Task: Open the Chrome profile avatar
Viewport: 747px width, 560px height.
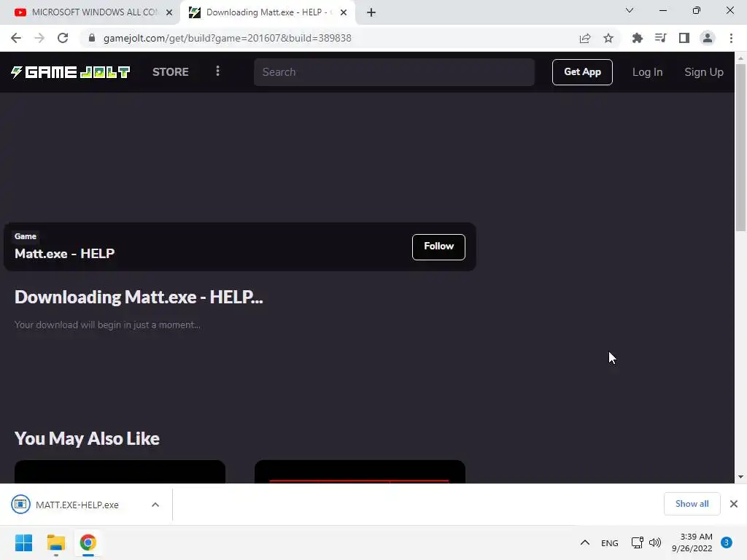Action: pyautogui.click(x=708, y=38)
